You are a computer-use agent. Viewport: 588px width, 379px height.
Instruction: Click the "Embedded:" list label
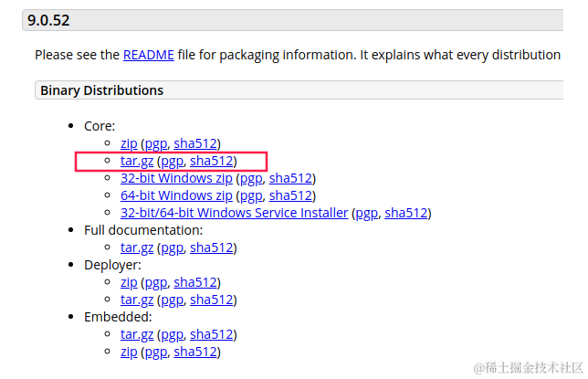(x=118, y=317)
